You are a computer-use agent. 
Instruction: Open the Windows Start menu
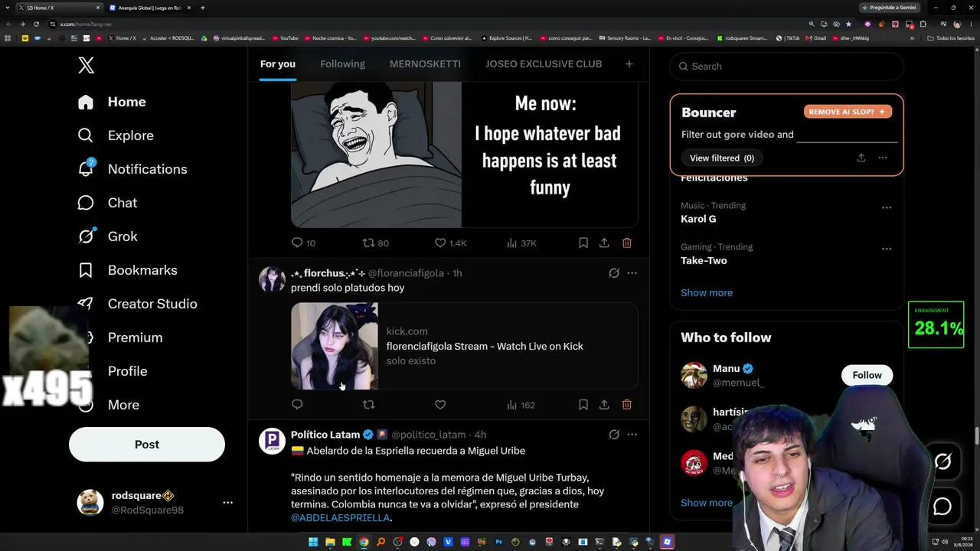[x=313, y=543]
